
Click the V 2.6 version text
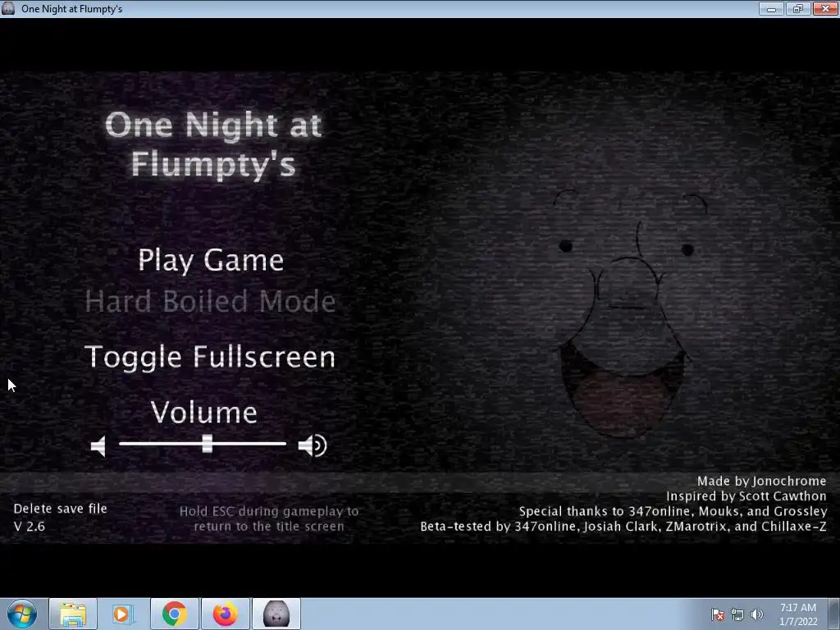[29, 526]
